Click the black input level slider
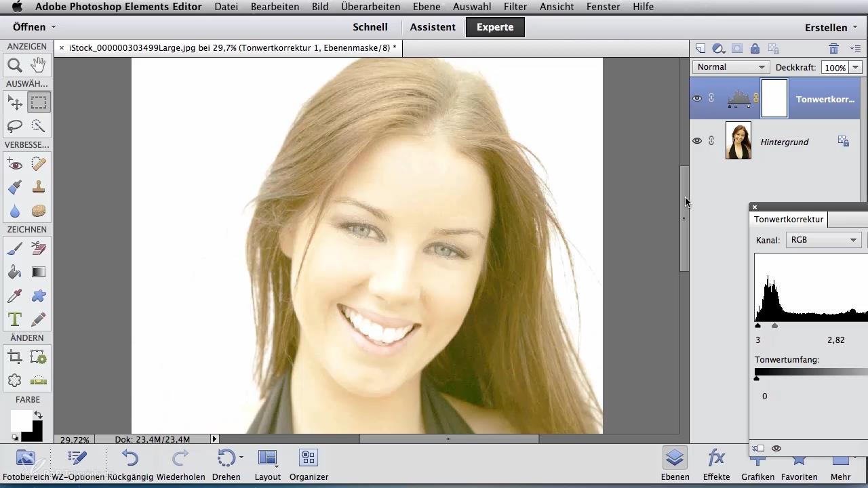 pyautogui.click(x=757, y=325)
